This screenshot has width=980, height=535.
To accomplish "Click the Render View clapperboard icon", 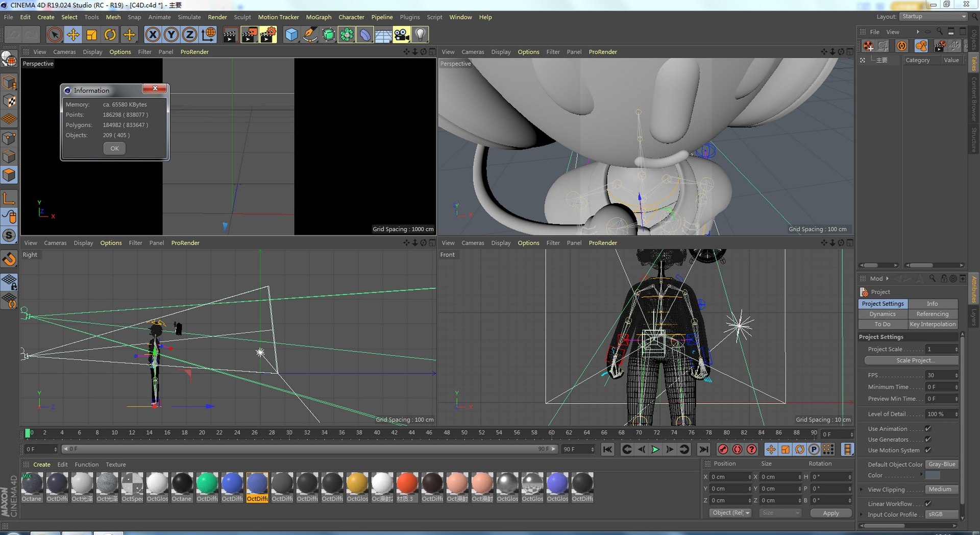I will click(230, 35).
